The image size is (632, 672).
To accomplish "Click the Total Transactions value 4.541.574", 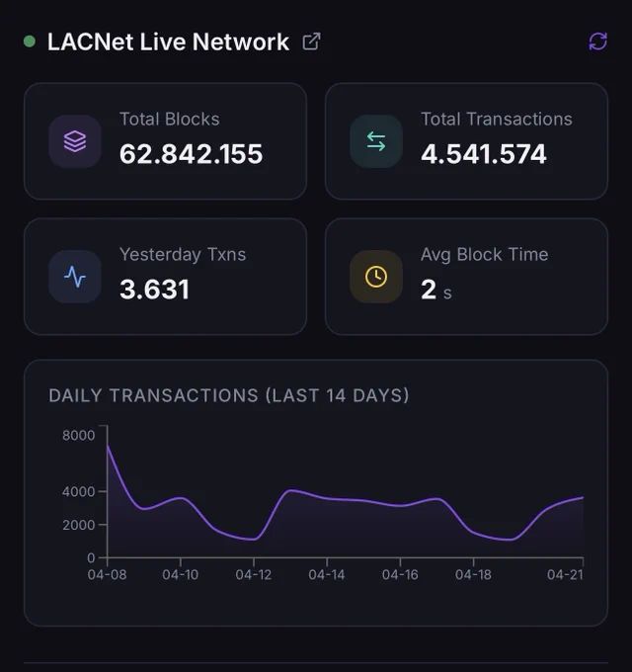I will (484, 154).
